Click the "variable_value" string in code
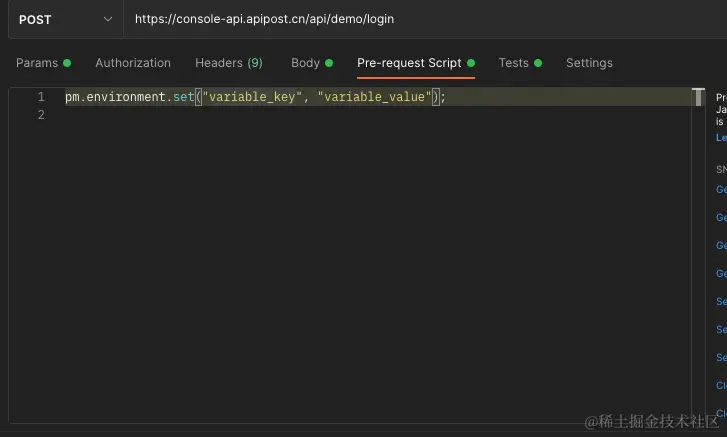Viewport: 727px width, 437px height. click(375, 97)
